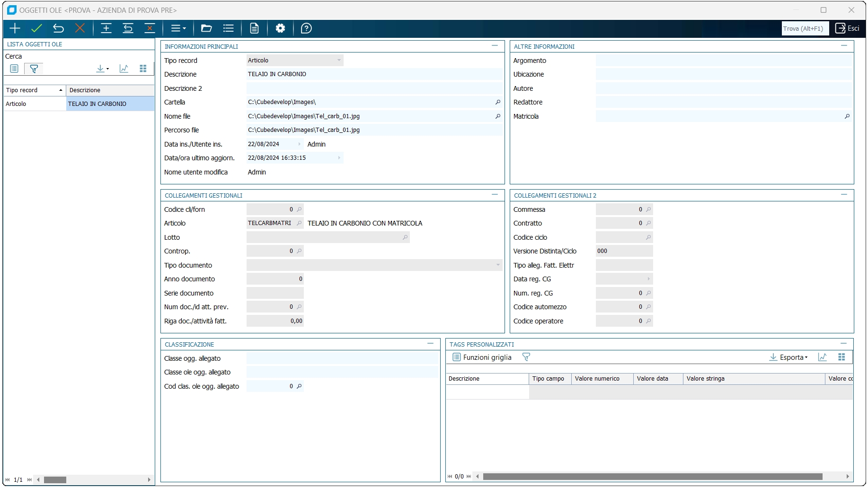Image resolution: width=868 pixels, height=487 pixels.
Task: Click the tags grid horizontal scrollbar
Action: (652, 477)
